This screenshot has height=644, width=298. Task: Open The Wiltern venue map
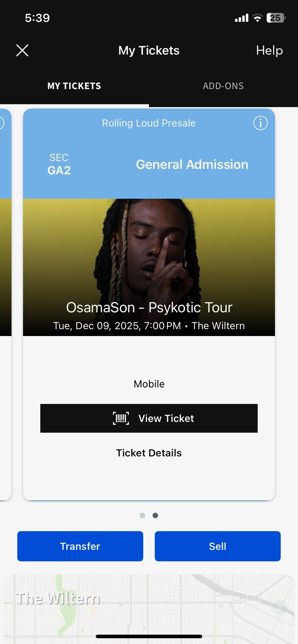pyautogui.click(x=149, y=607)
